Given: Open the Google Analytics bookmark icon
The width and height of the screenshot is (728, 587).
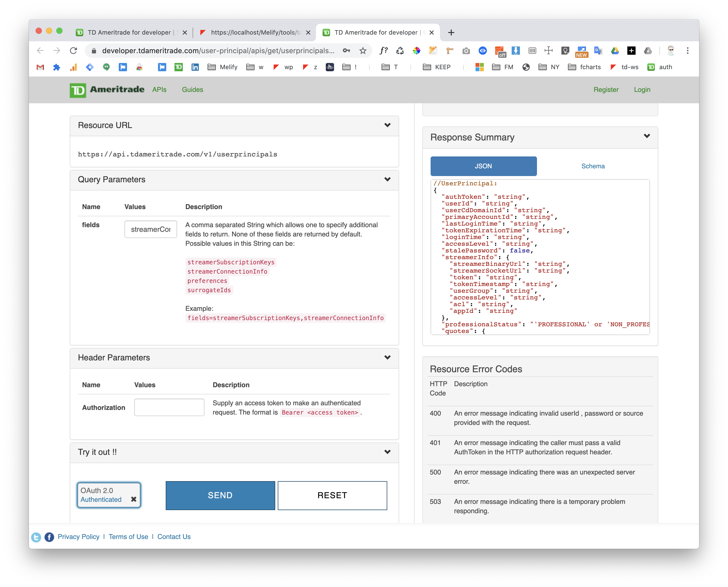Looking at the screenshot, I should tap(73, 67).
